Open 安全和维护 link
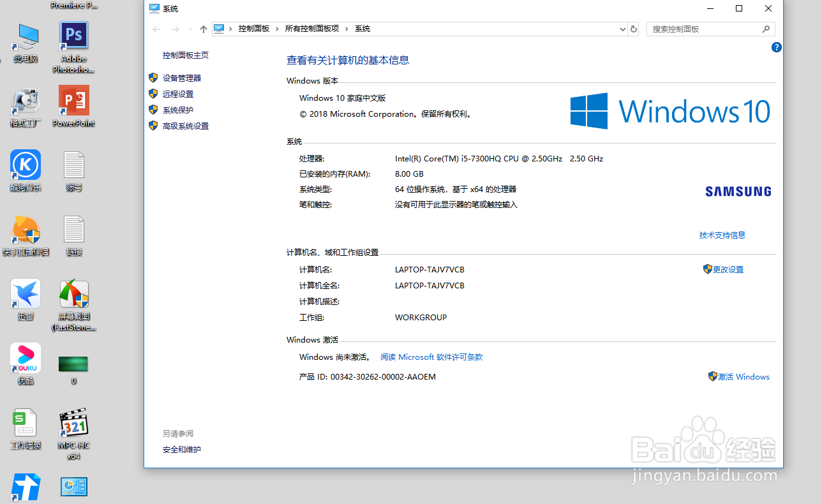This screenshot has height=504, width=822. tap(182, 449)
